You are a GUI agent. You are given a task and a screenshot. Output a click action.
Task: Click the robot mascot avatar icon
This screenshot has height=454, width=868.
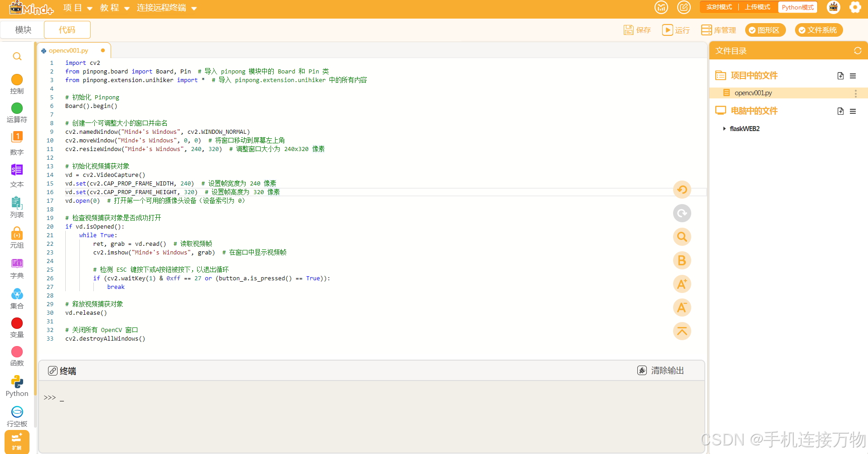pyautogui.click(x=833, y=7)
